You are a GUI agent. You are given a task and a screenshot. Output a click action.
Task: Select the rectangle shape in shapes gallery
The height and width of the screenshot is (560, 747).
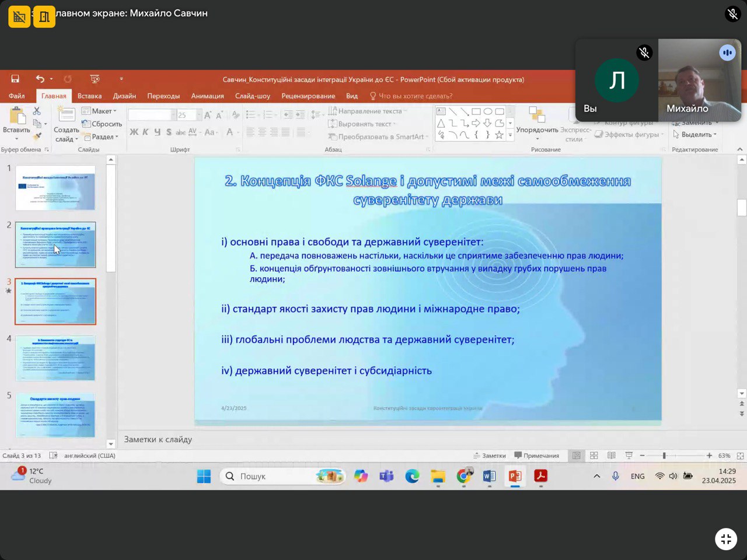point(476,111)
